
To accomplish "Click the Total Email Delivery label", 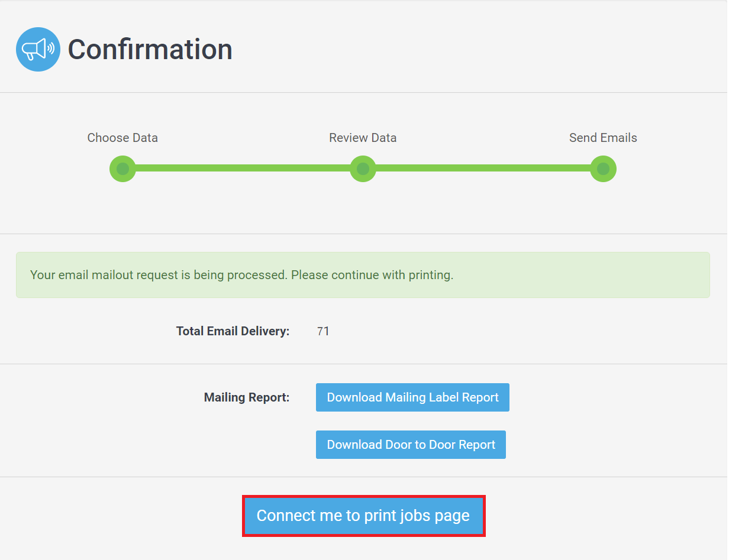I will point(233,331).
